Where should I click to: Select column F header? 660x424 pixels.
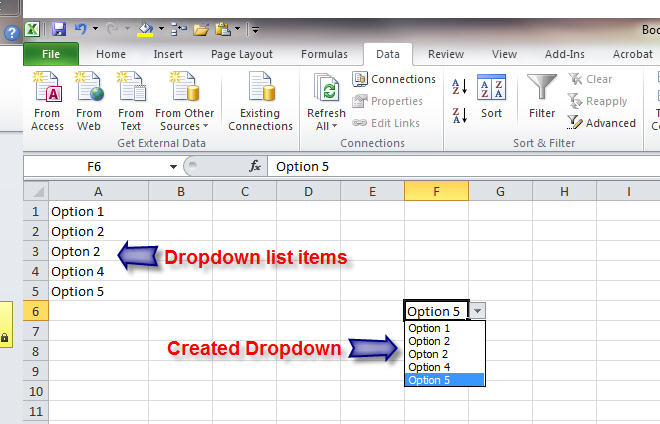(436, 192)
